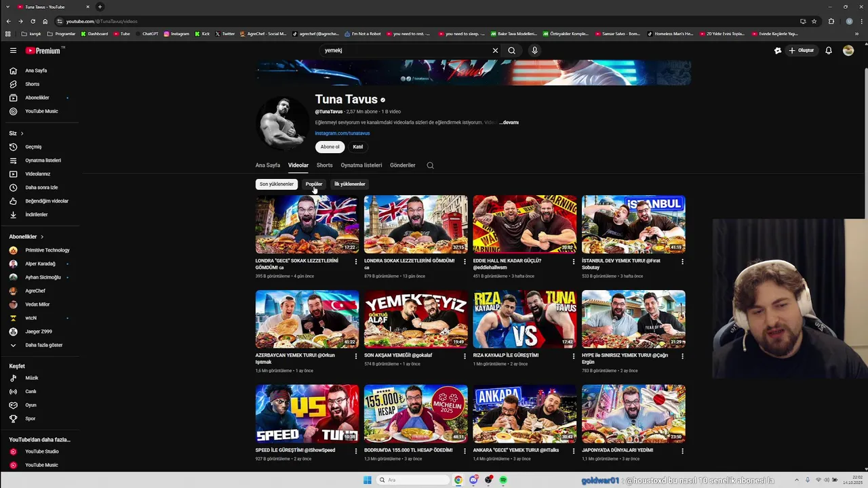The image size is (868, 488).
Task: Click the Katıl join button
Action: pyautogui.click(x=357, y=146)
